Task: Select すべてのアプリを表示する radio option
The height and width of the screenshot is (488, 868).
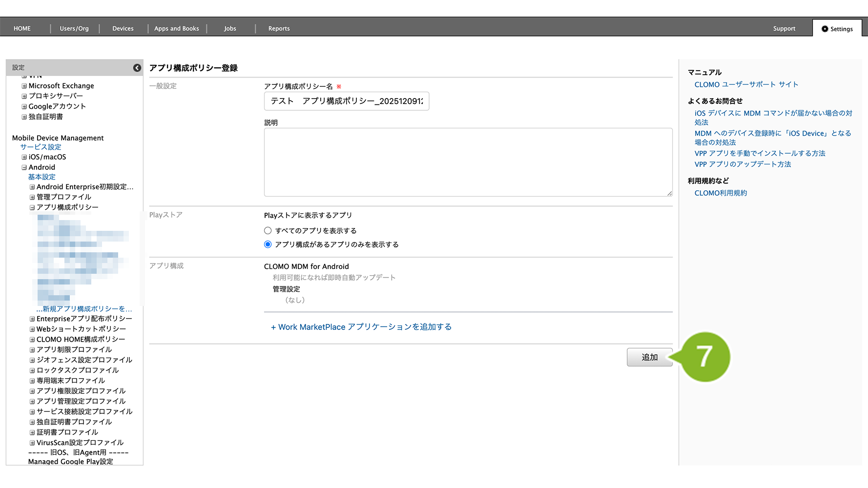Action: pyautogui.click(x=268, y=231)
